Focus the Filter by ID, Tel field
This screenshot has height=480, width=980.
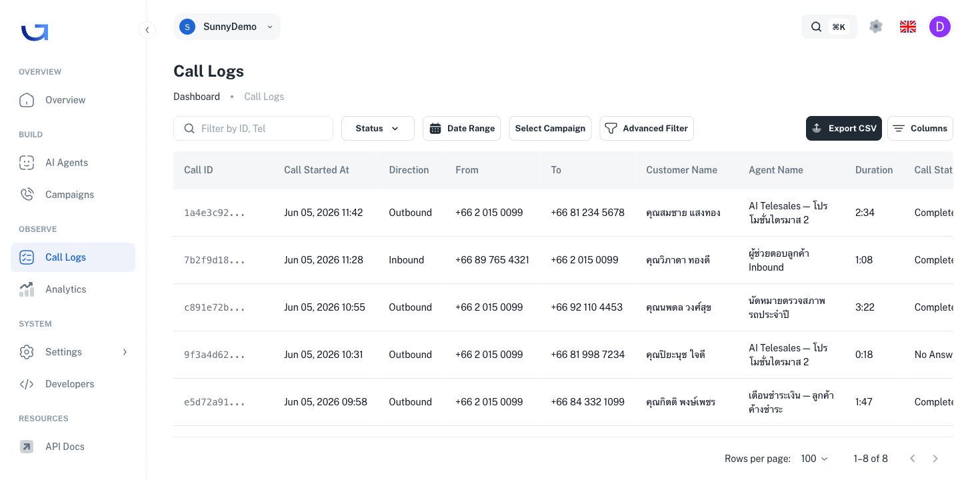tap(253, 129)
